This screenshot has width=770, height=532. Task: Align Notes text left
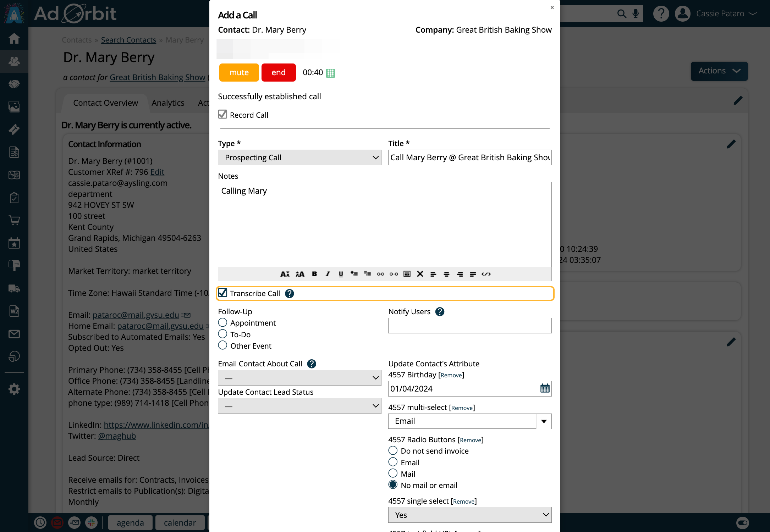pos(433,274)
